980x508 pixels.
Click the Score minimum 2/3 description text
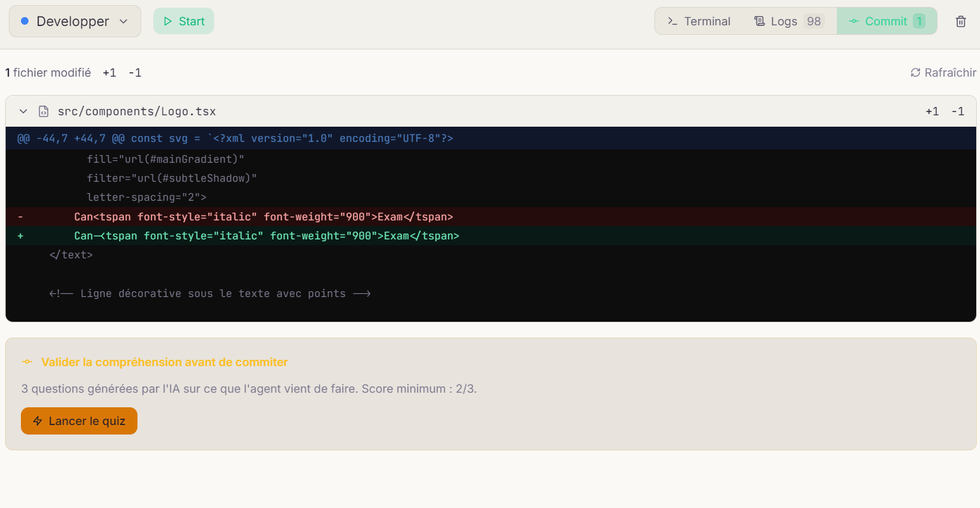tap(249, 389)
